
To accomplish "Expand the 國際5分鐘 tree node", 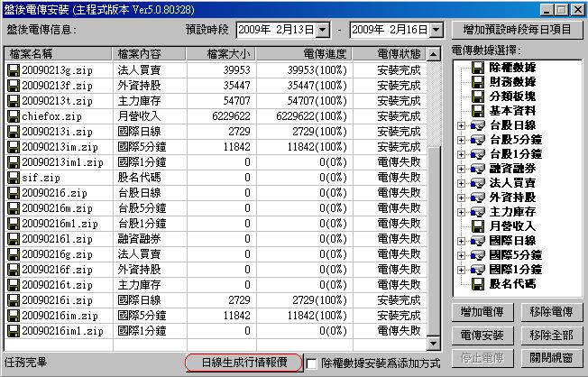I will (461, 255).
